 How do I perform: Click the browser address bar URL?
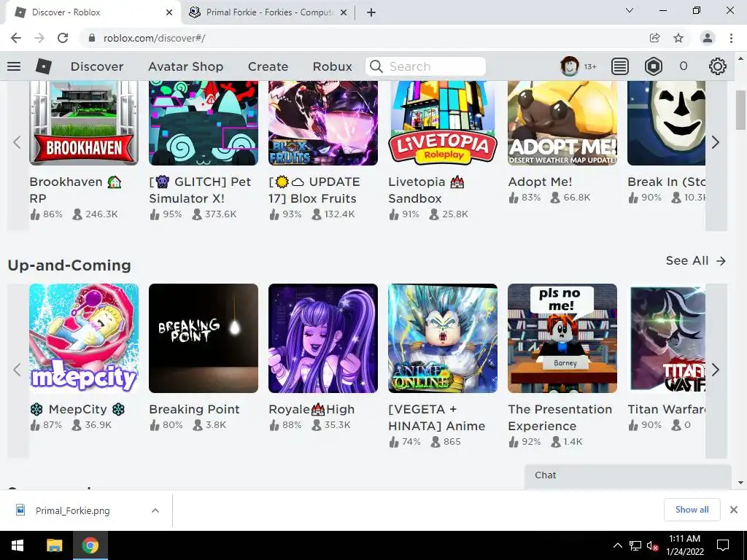tap(155, 38)
